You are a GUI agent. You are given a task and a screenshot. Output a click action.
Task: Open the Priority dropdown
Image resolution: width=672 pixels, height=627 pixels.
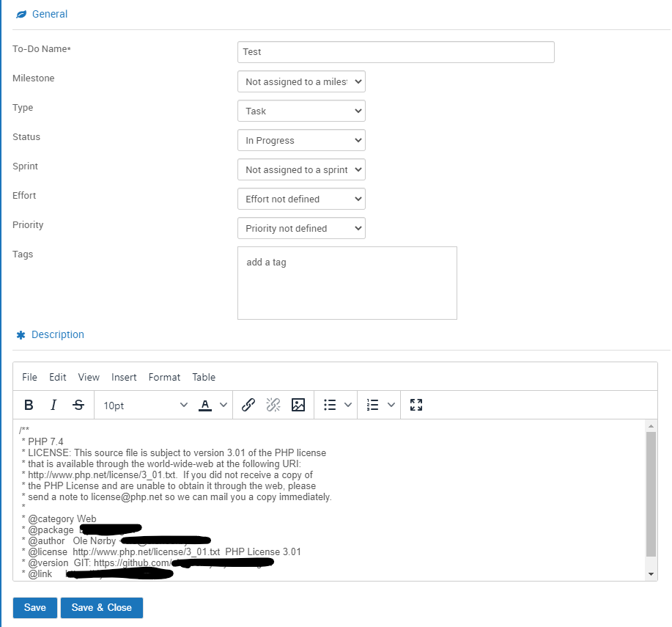coord(301,228)
